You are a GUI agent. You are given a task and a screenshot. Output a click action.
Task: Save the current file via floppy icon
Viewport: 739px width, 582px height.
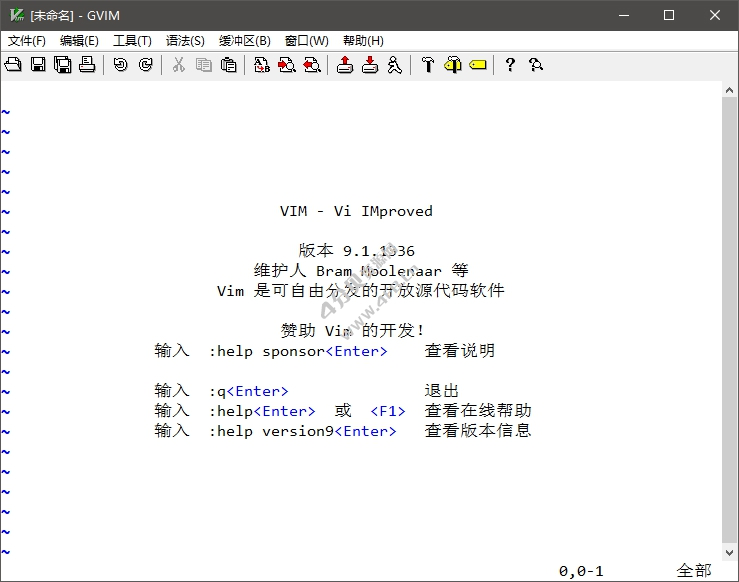pyautogui.click(x=38, y=65)
